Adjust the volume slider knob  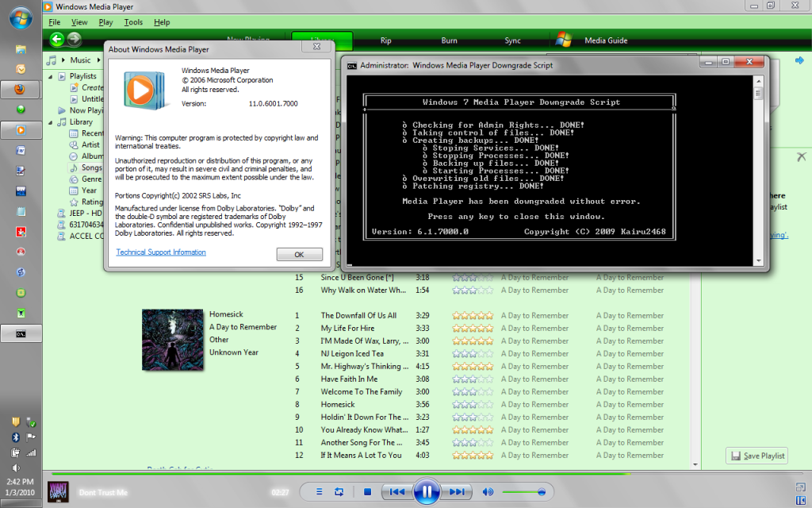[541, 492]
